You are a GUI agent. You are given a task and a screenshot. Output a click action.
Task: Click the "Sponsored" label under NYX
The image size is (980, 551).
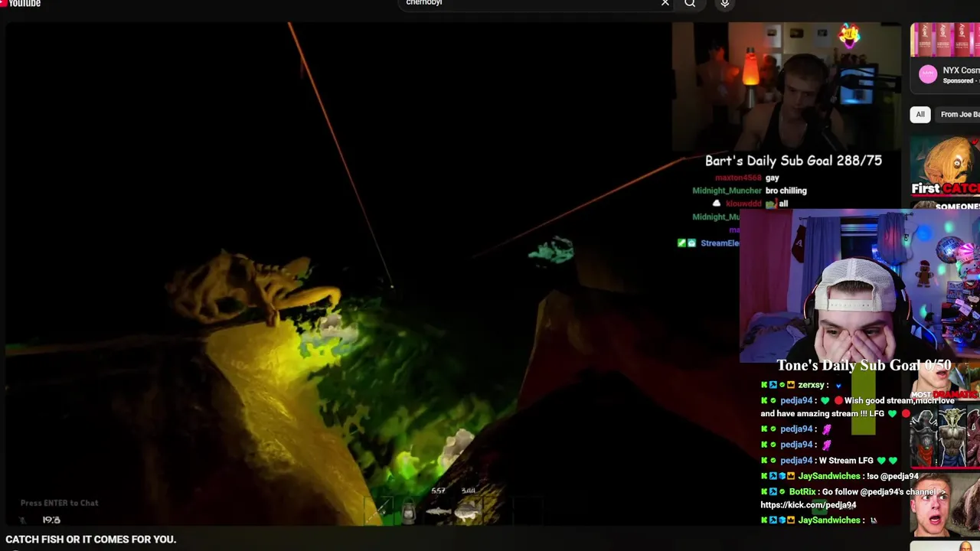tap(958, 81)
